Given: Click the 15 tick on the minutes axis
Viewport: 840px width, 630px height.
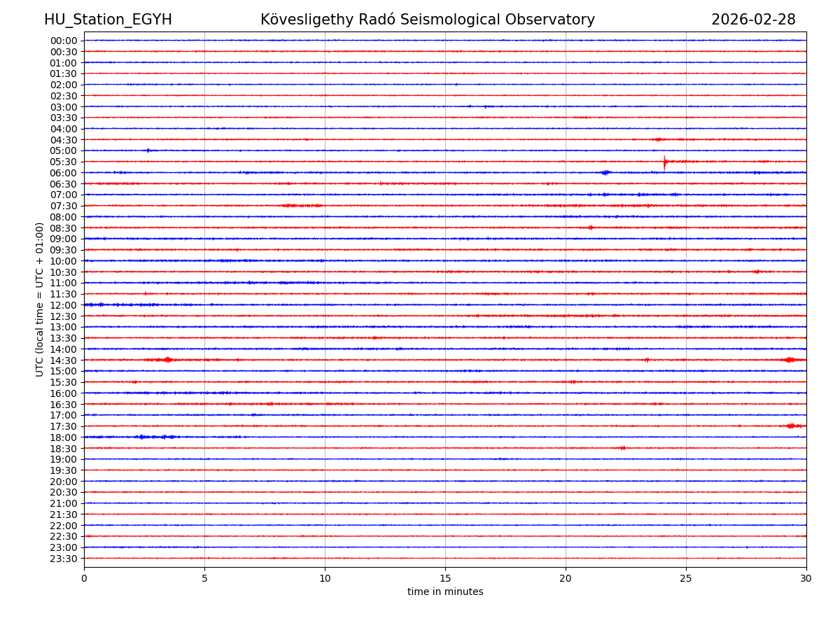Looking at the screenshot, I should click(x=445, y=578).
